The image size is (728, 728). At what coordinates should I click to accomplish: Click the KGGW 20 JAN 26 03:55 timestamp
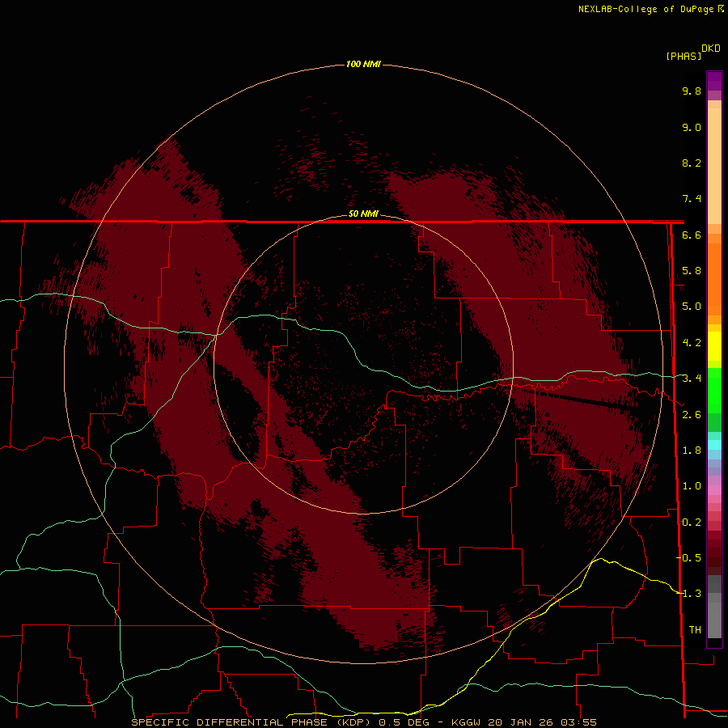pyautogui.click(x=523, y=722)
